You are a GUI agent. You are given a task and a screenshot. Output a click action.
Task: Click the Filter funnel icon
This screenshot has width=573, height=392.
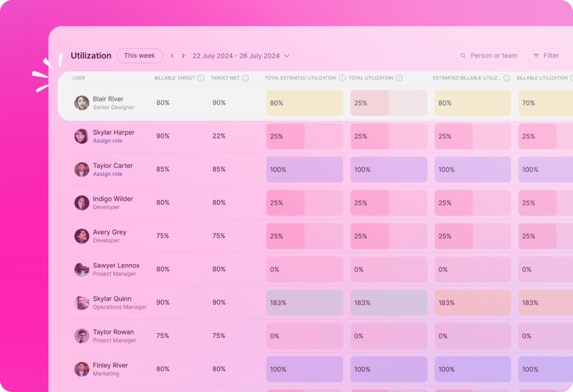coord(537,55)
